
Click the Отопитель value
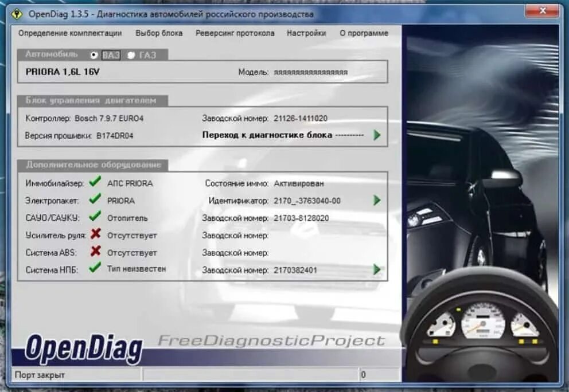coord(127,218)
